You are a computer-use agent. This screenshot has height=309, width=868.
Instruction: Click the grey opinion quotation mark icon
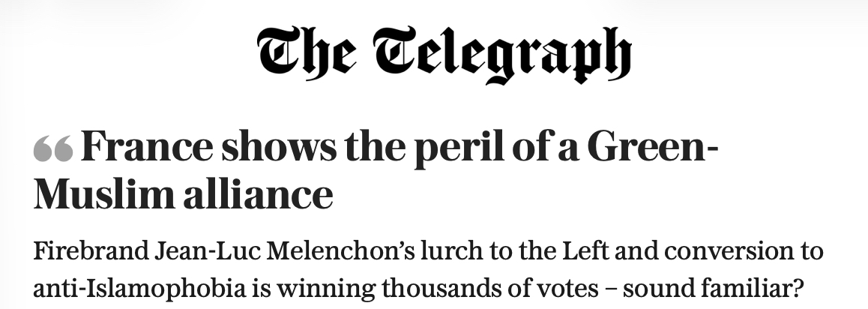coord(52,150)
